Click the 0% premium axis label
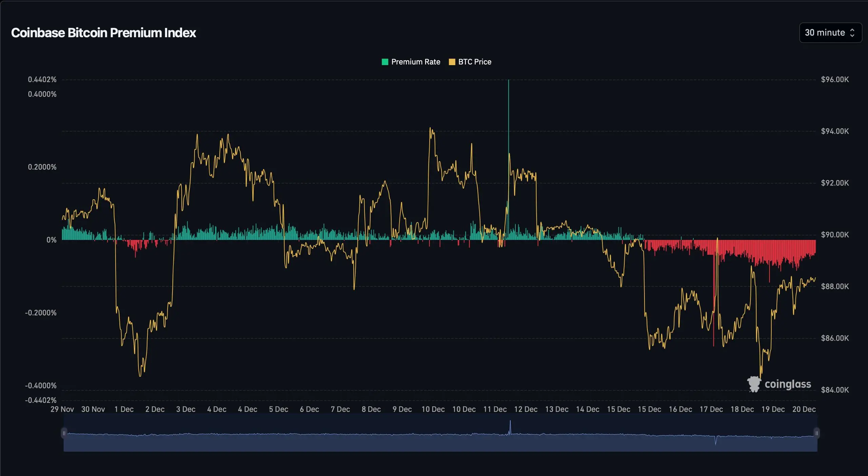Viewport: 868px width, 476px height. click(x=51, y=240)
